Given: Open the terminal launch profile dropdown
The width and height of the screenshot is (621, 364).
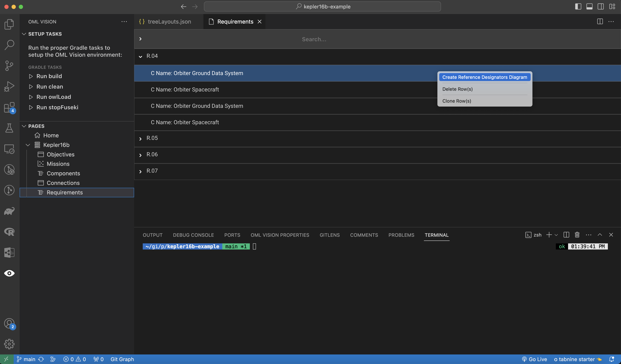Looking at the screenshot, I should click(x=556, y=235).
